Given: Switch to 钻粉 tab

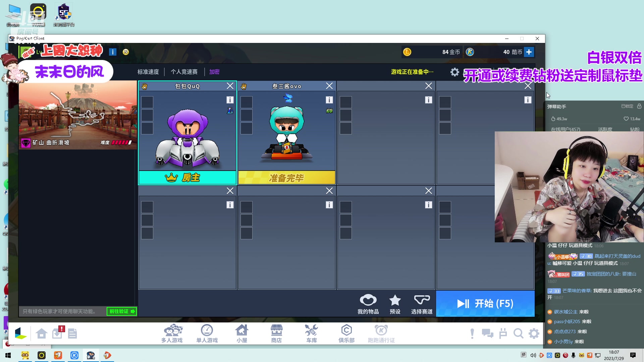Looking at the screenshot, I should point(635,129).
